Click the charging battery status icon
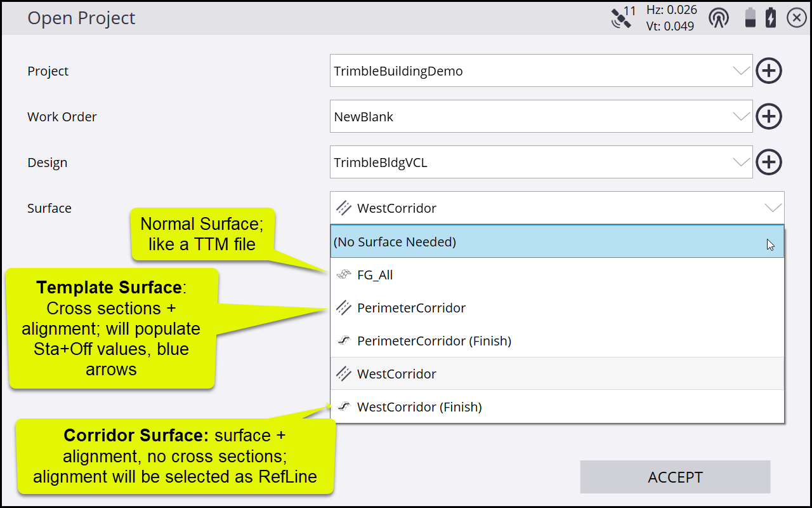The image size is (812, 508). (x=771, y=18)
